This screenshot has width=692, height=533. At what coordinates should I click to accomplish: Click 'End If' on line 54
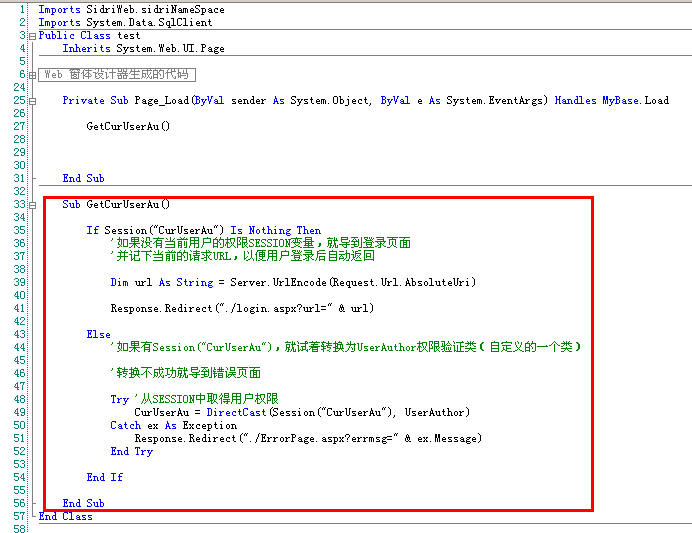pos(105,477)
